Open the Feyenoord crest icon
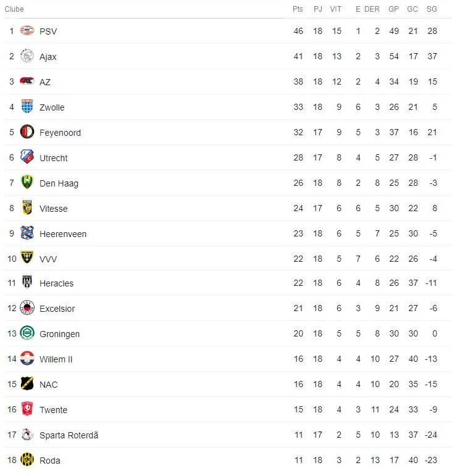The image size is (452, 476). tap(27, 132)
